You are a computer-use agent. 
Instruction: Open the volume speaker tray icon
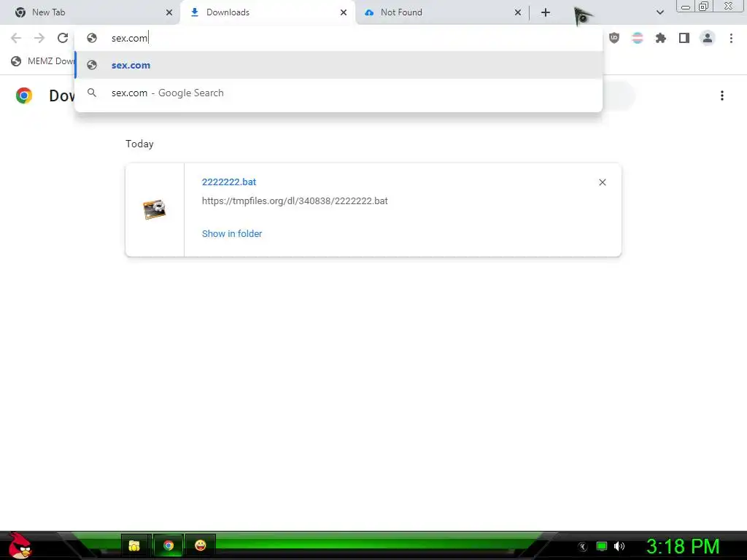click(x=619, y=546)
